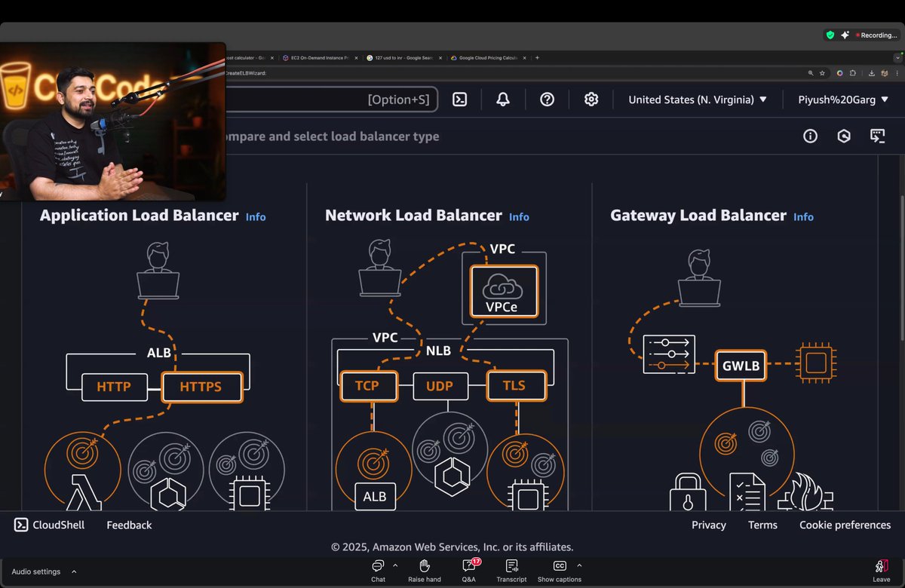905x588 pixels.
Task: Click the hexagon icon in page header
Action: point(844,136)
